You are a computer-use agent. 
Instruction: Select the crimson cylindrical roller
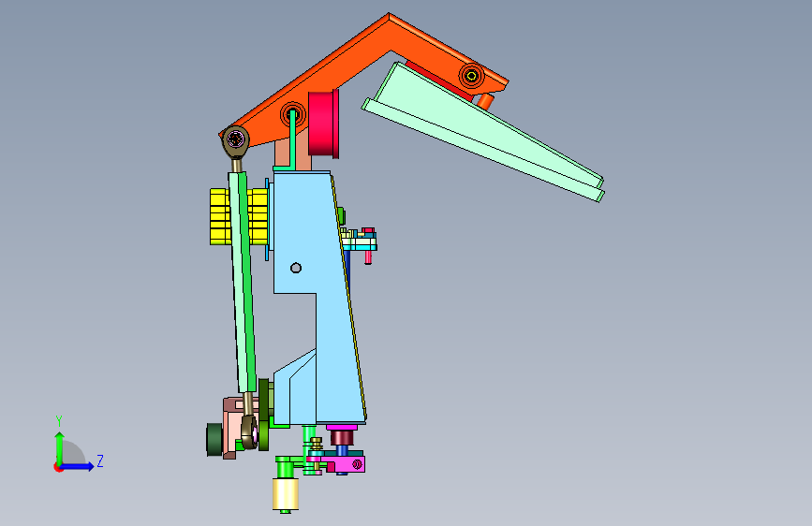pos(324,124)
